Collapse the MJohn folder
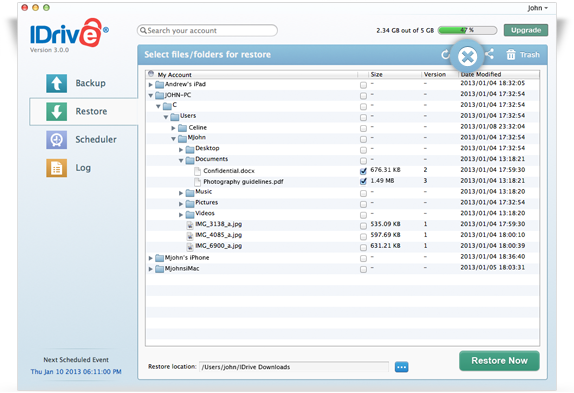This screenshot has width=574, height=393. coord(174,139)
